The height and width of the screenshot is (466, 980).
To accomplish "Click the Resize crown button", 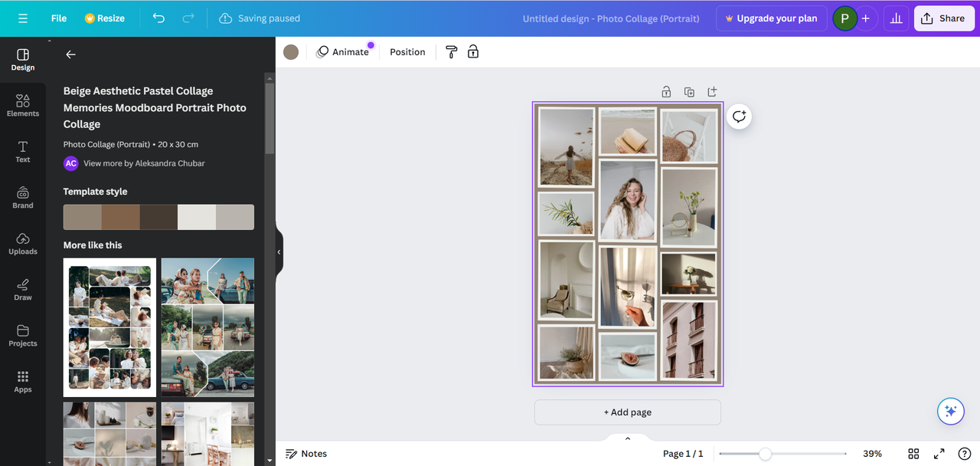I will point(105,18).
